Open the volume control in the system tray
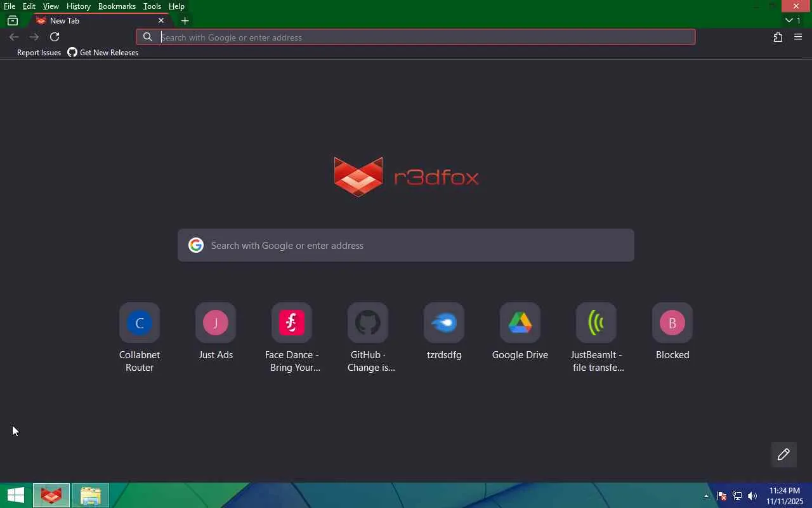This screenshot has height=508, width=812. click(x=752, y=496)
